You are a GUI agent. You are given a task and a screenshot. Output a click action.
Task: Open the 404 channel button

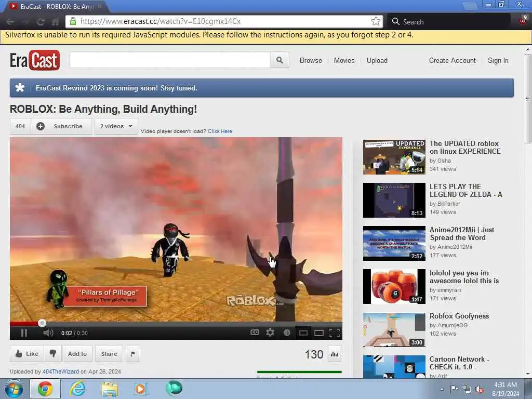point(20,126)
